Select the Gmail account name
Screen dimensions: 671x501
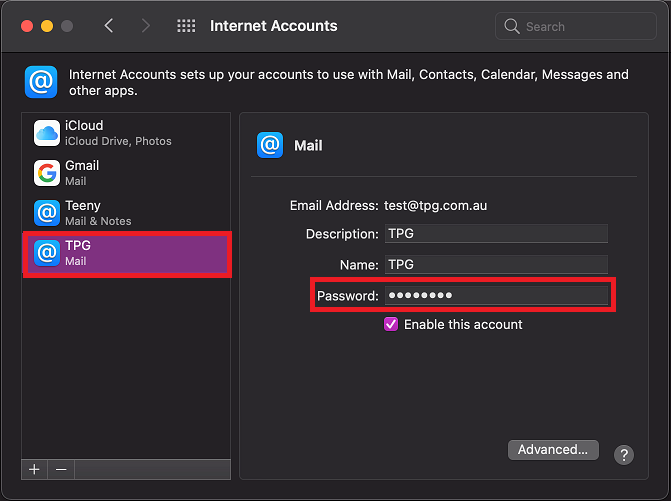coord(82,166)
